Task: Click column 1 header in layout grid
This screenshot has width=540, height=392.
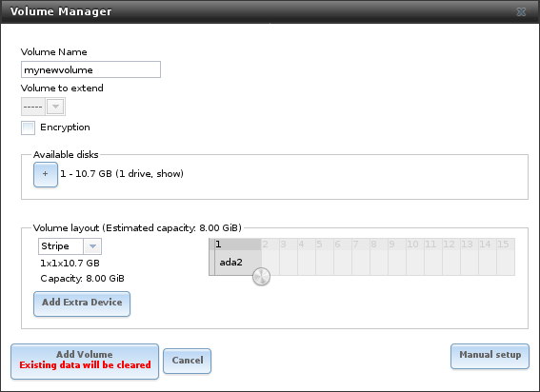Action: point(238,245)
